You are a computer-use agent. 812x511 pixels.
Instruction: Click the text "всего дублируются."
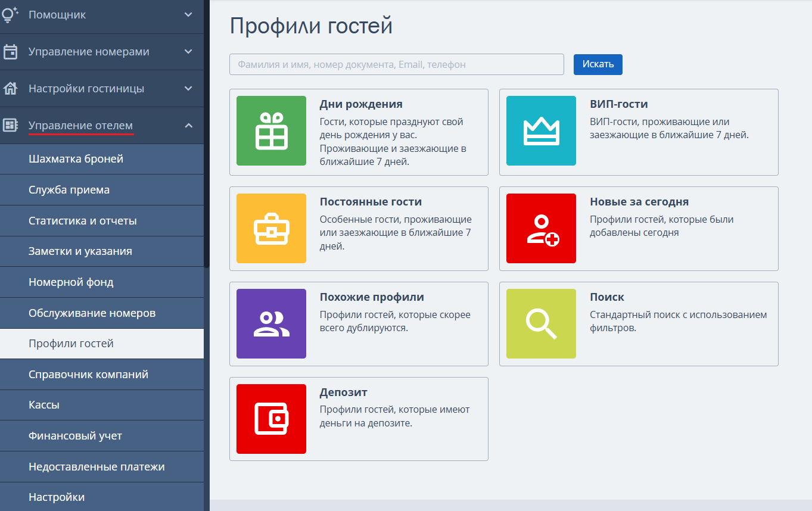tap(364, 328)
